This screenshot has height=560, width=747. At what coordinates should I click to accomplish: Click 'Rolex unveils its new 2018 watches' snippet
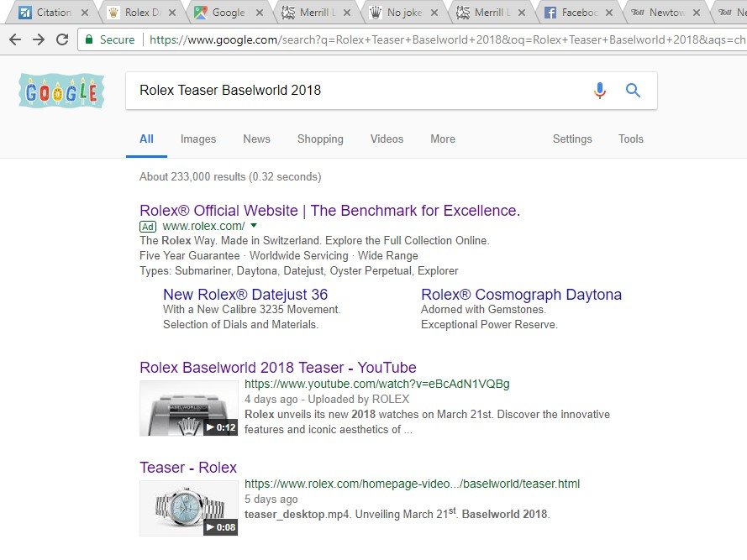click(427, 422)
